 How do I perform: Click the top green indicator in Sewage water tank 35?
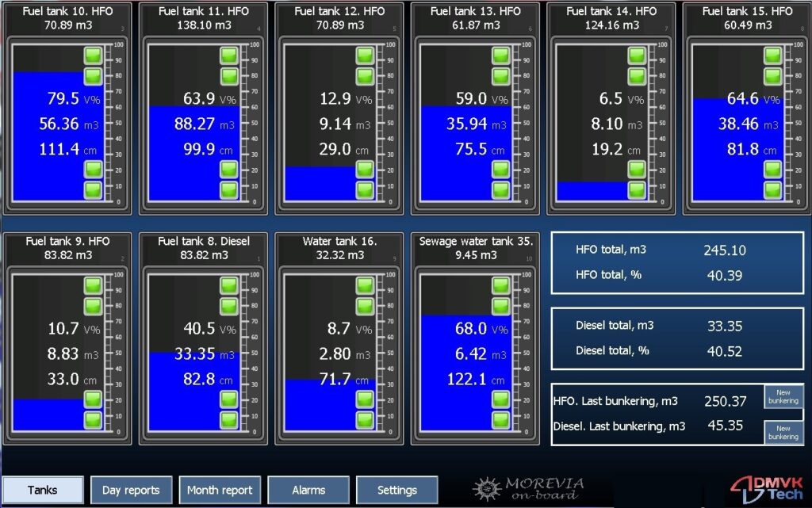click(500, 285)
